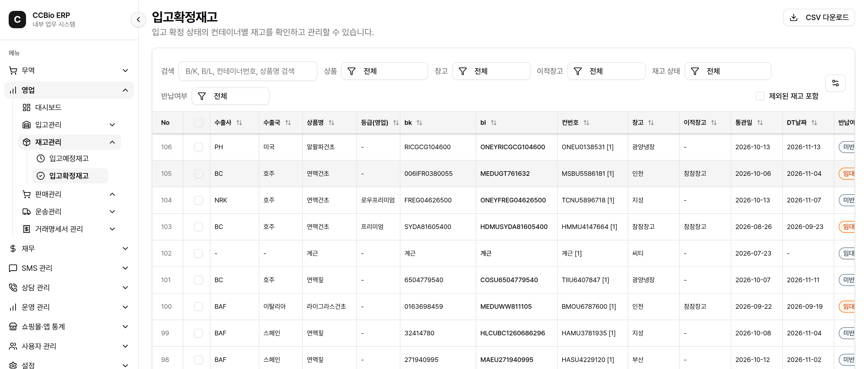Click bl cell ONEYRICGCG104600
The height and width of the screenshot is (369, 868).
coord(512,147)
